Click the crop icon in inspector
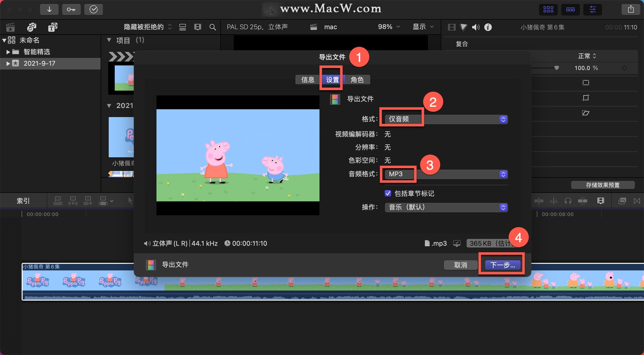 pos(586,98)
